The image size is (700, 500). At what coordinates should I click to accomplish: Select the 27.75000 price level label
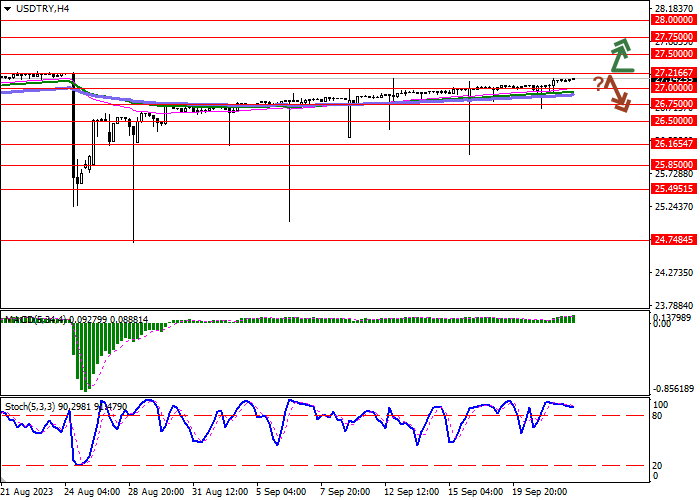click(x=674, y=37)
